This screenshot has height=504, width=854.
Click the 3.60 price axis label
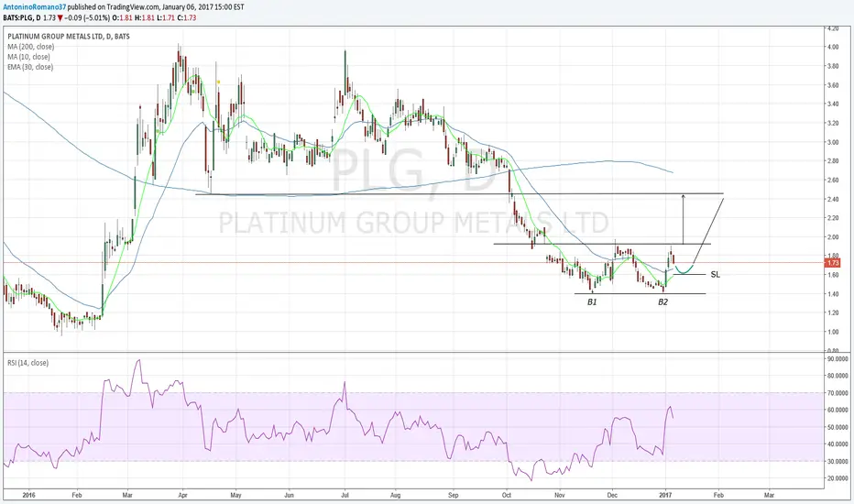click(x=833, y=85)
